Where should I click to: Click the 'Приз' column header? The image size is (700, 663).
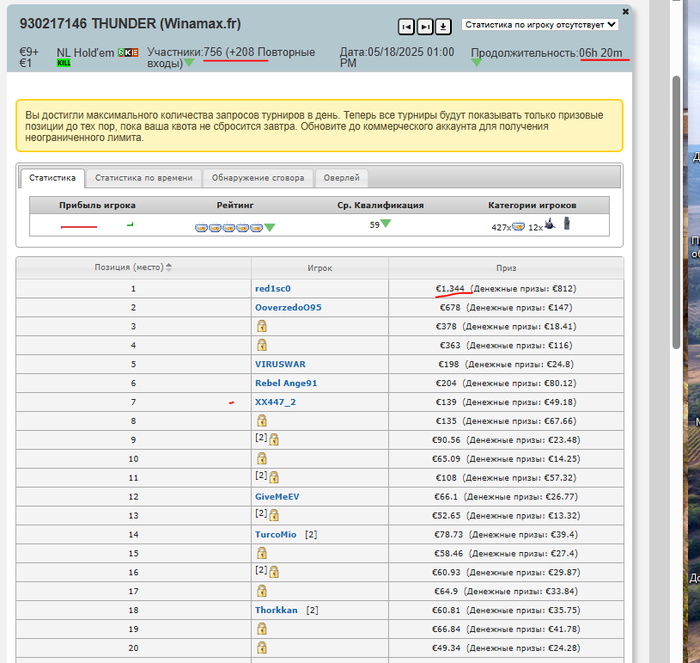[x=506, y=268]
